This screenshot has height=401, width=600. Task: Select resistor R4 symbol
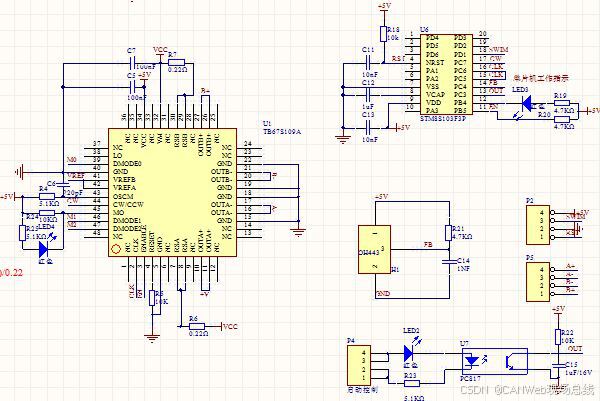coord(47,196)
